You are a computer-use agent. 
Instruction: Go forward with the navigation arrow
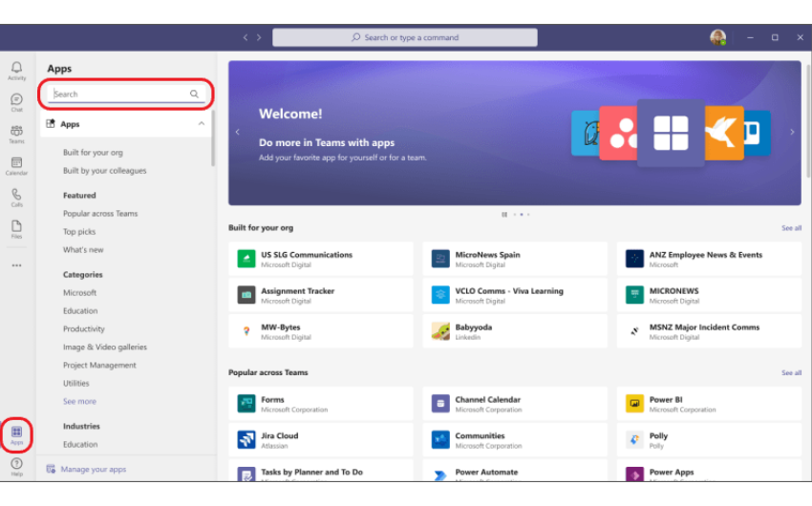tap(259, 37)
